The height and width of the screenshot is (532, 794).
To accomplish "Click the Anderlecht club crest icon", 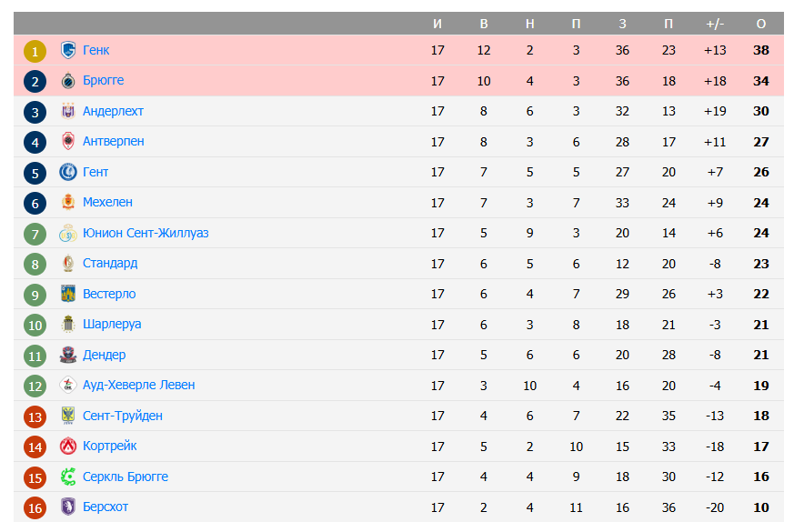I will tap(67, 112).
